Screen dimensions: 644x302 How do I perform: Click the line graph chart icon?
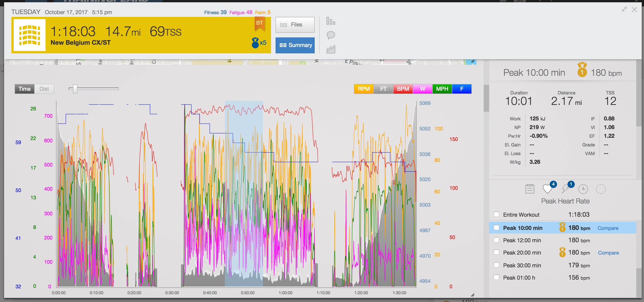point(330,49)
